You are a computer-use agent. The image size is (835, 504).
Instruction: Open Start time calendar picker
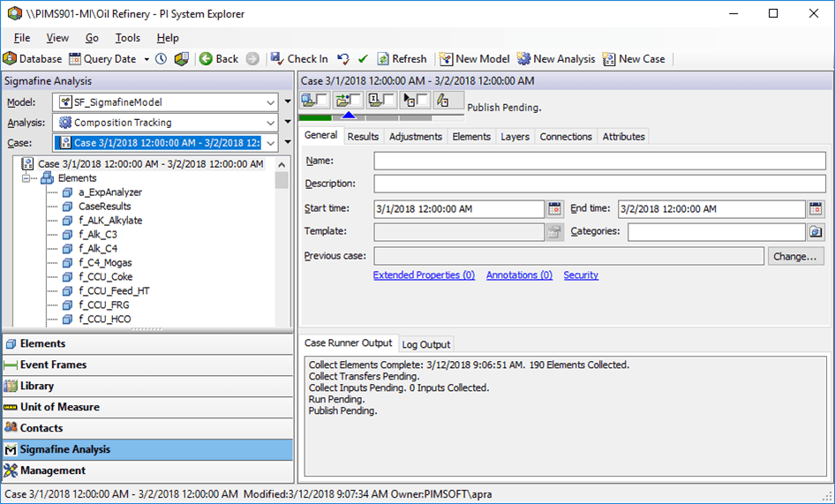[554, 209]
